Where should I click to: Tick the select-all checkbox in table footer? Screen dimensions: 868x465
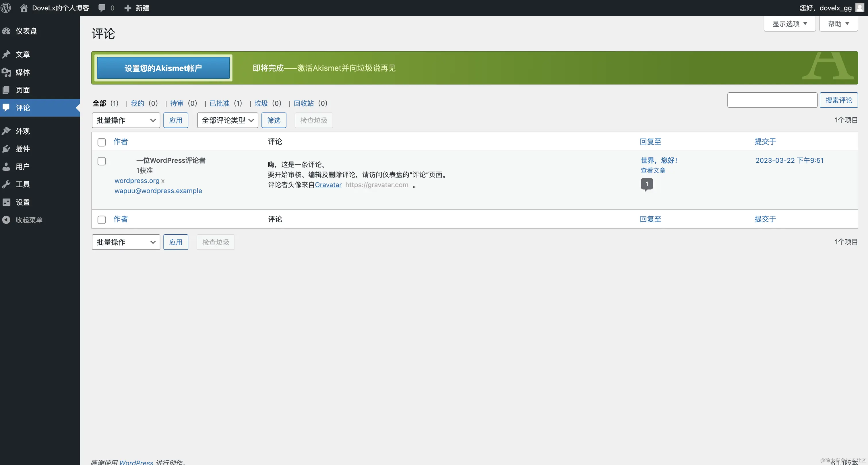tap(101, 219)
